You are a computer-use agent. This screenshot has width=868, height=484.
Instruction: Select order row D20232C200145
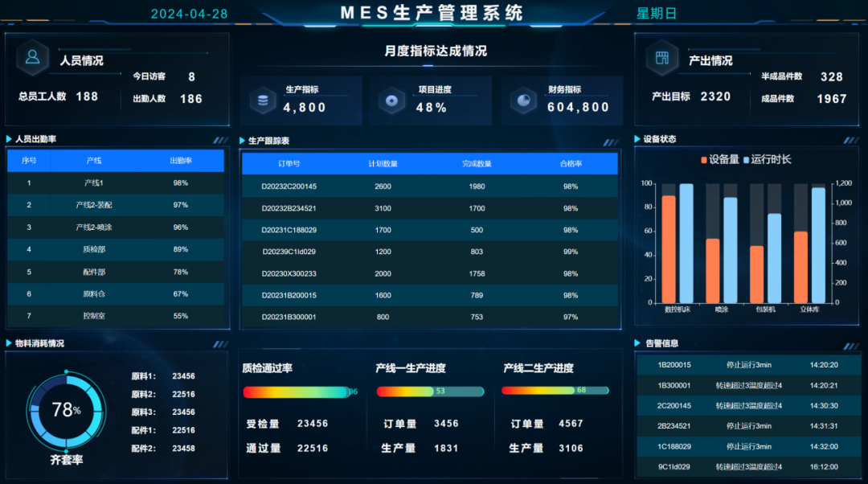coord(430,187)
